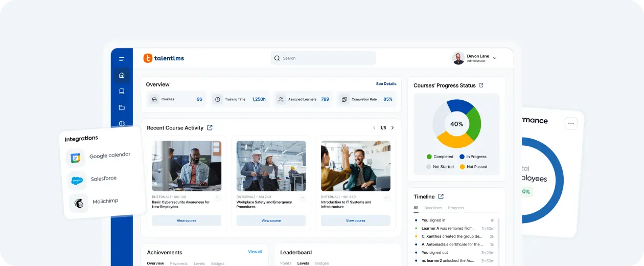
Task: Go to next page of course activity
Action: pos(392,128)
